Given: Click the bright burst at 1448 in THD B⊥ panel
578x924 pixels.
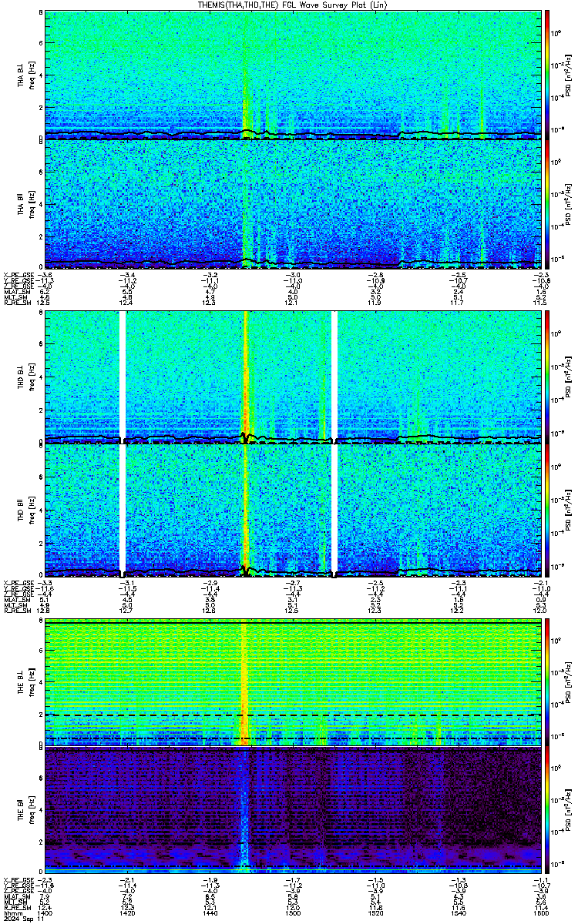Looking at the screenshot, I should click(246, 377).
